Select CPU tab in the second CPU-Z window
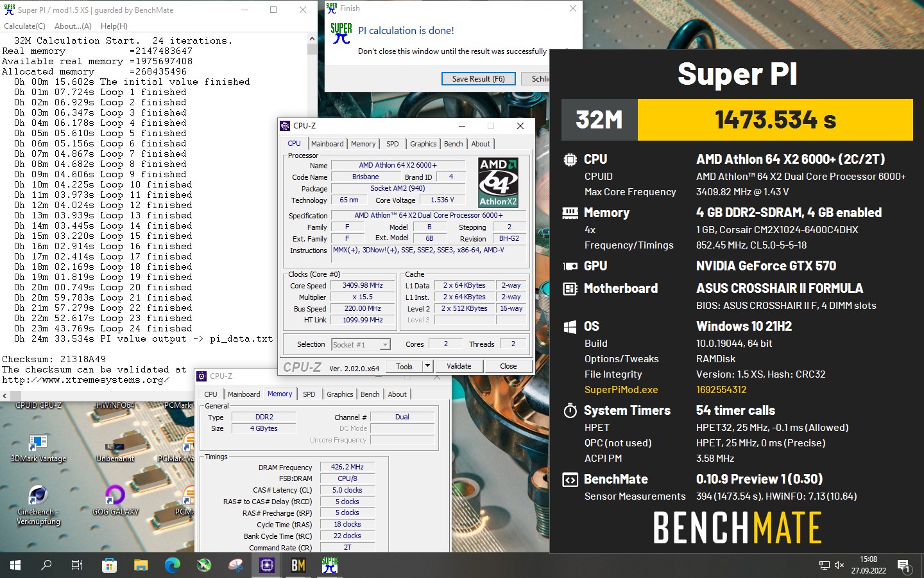This screenshot has height=578, width=924. point(210,394)
